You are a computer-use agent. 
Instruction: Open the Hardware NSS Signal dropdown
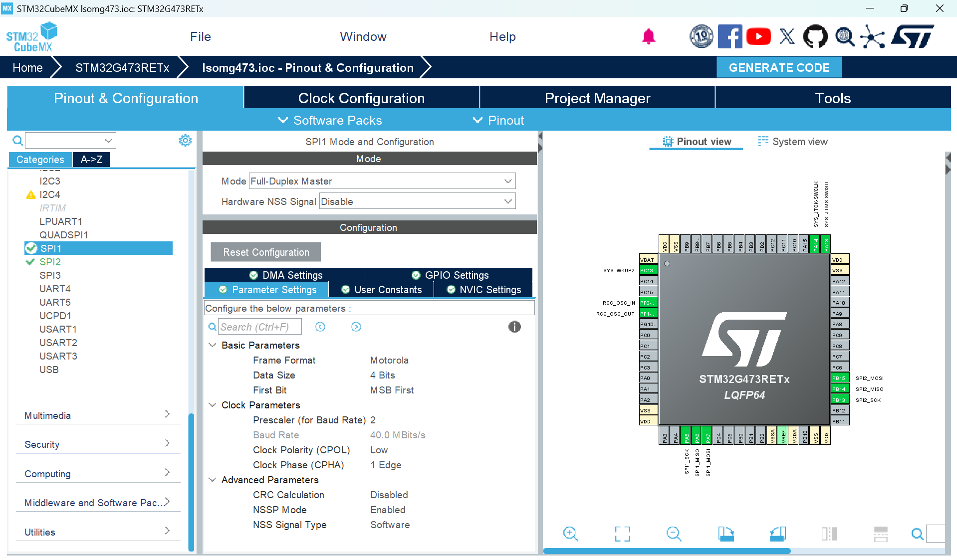click(507, 201)
